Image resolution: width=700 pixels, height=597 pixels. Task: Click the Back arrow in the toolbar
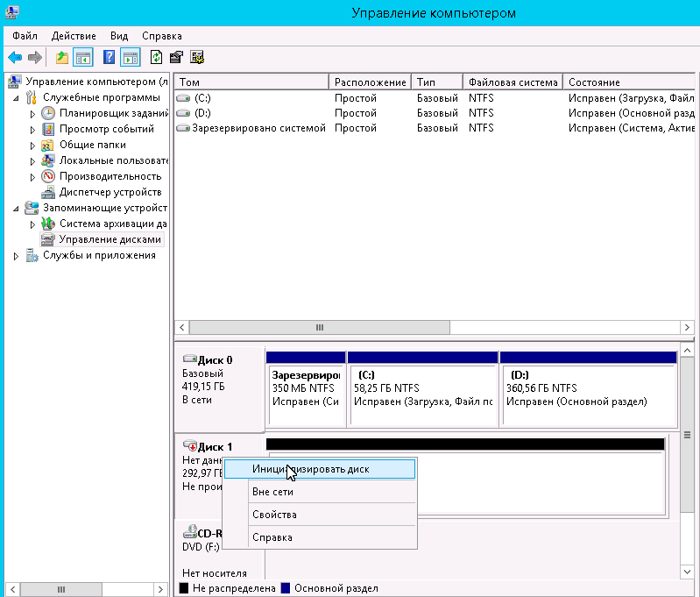pyautogui.click(x=15, y=58)
